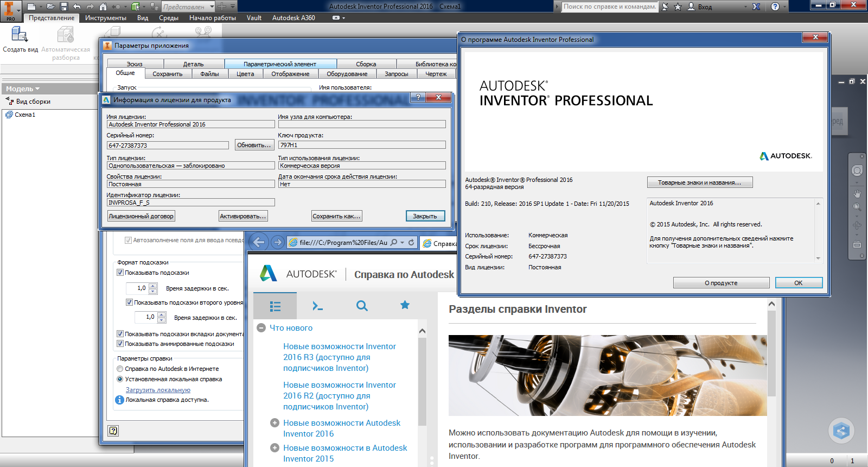This screenshot has height=467, width=868.
Task: Click the Autodesk Exchange X icon
Action: pyautogui.click(x=756, y=7)
